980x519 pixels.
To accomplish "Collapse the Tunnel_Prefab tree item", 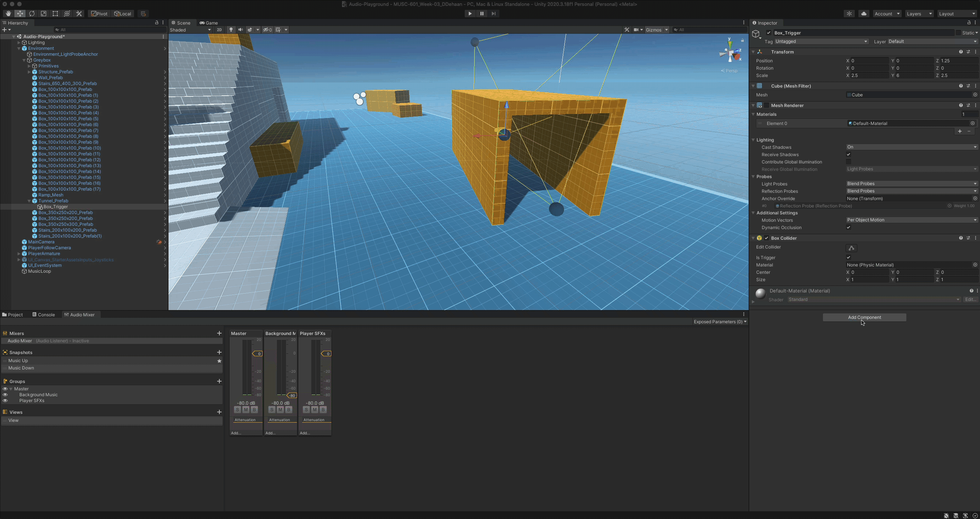I will (29, 201).
